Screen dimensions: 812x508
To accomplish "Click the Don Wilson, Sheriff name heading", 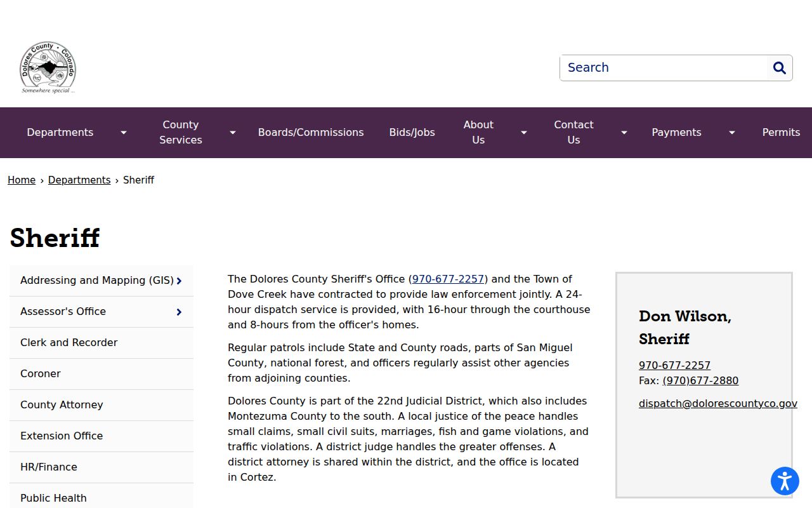I will [x=685, y=328].
